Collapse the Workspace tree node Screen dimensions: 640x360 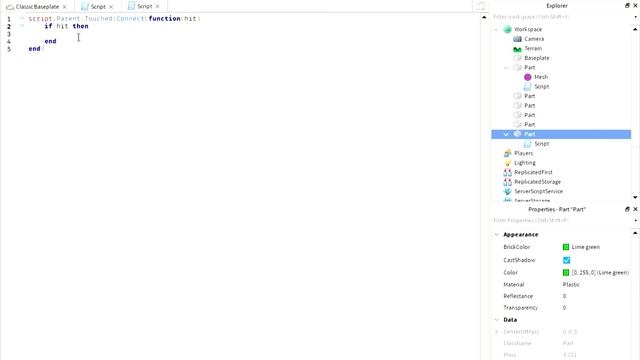pyautogui.click(x=496, y=29)
